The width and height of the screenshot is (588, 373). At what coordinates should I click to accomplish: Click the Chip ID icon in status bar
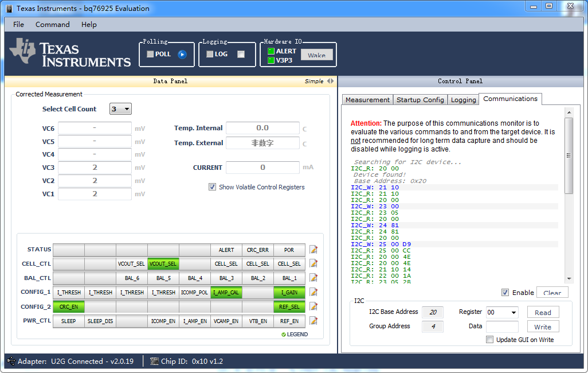(x=154, y=362)
